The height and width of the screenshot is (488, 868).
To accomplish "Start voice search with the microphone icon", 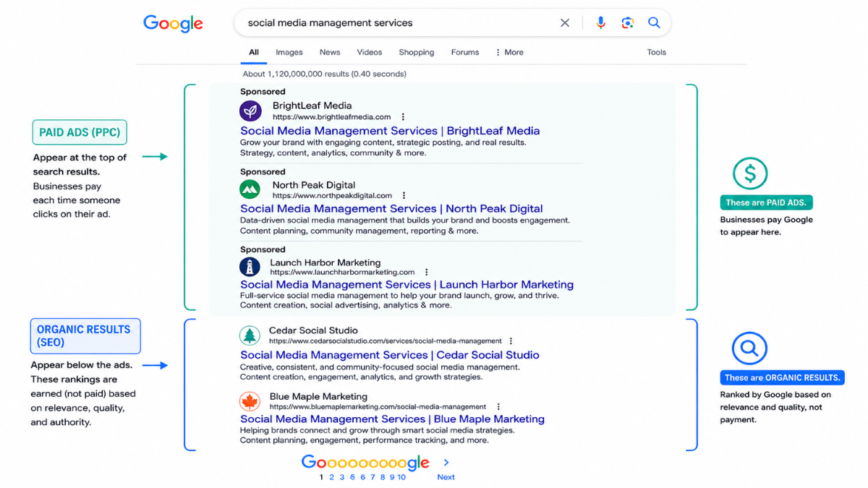I will click(x=600, y=23).
